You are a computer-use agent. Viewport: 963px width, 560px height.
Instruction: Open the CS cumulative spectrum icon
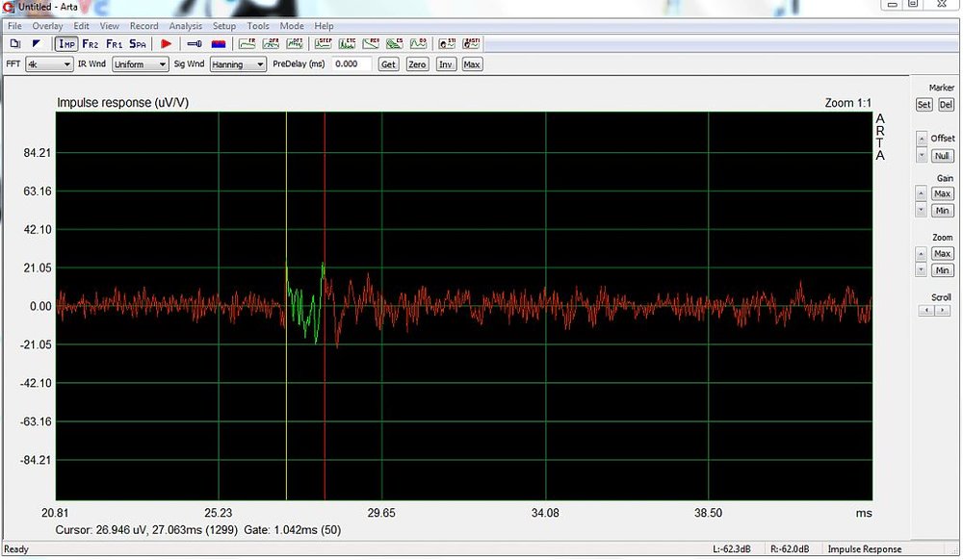click(x=394, y=43)
